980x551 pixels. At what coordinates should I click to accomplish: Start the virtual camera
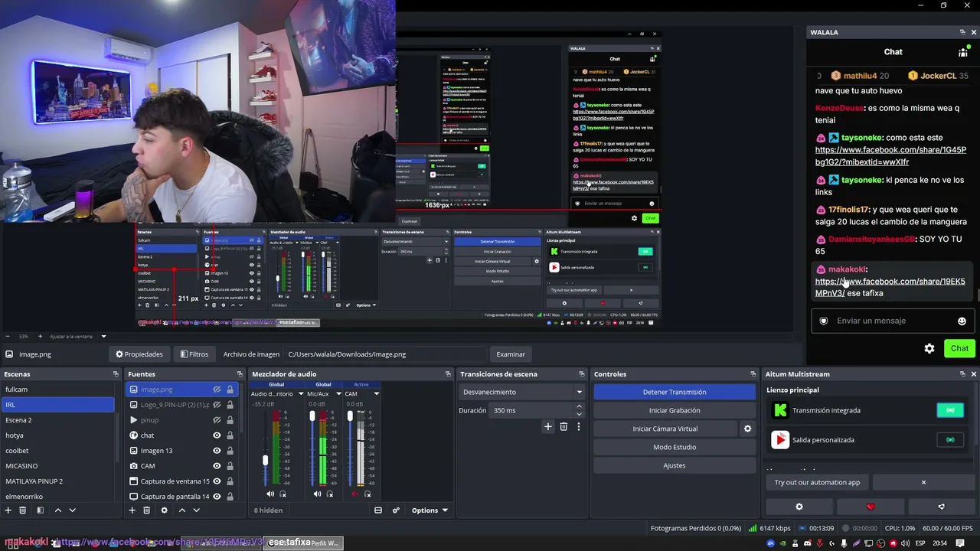[665, 429]
